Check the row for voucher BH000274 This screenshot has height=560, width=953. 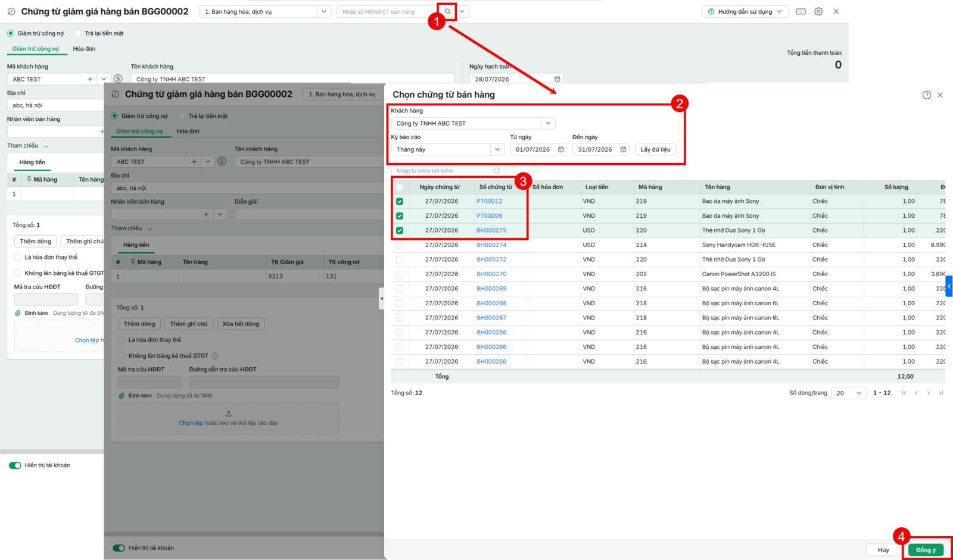pyautogui.click(x=400, y=245)
